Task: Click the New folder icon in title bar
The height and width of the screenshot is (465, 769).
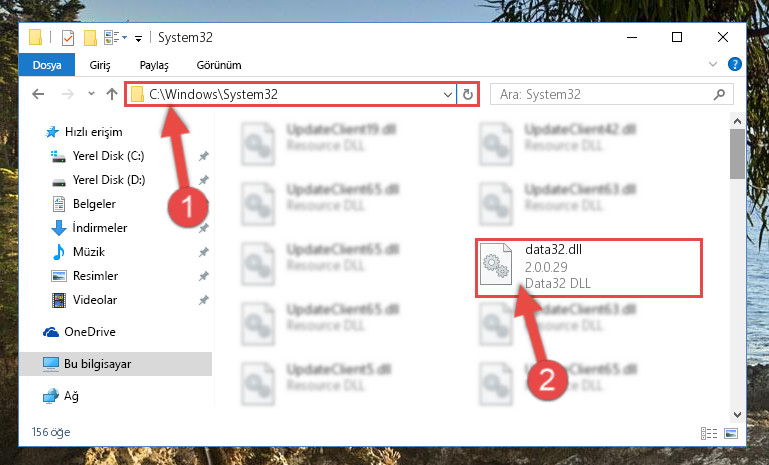Action: coord(90,38)
